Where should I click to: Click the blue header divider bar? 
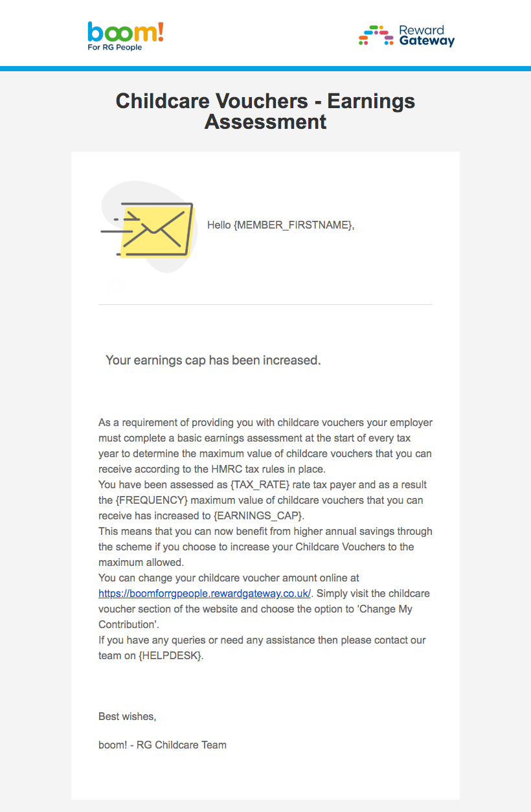coord(265,69)
